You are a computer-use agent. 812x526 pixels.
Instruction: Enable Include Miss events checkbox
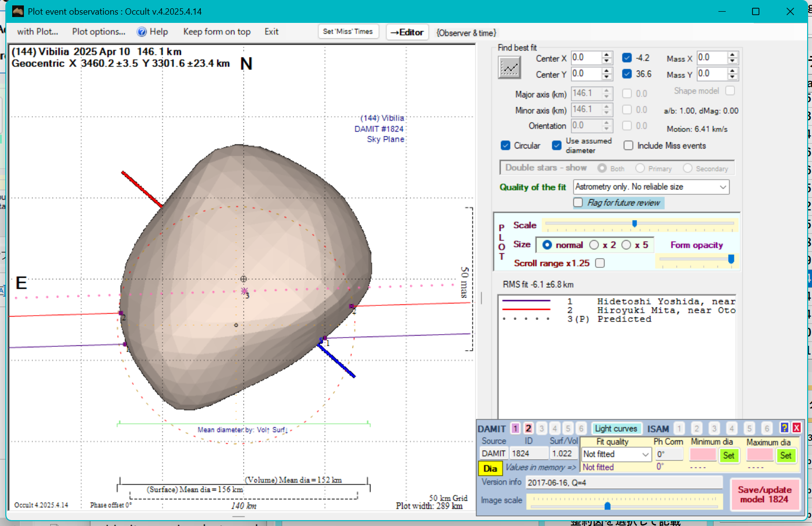(629, 146)
